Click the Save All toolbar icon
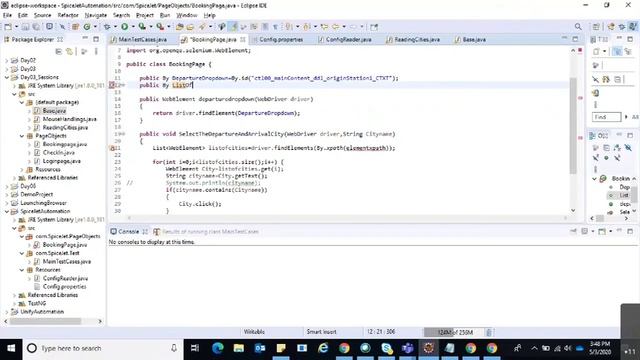 point(36,27)
